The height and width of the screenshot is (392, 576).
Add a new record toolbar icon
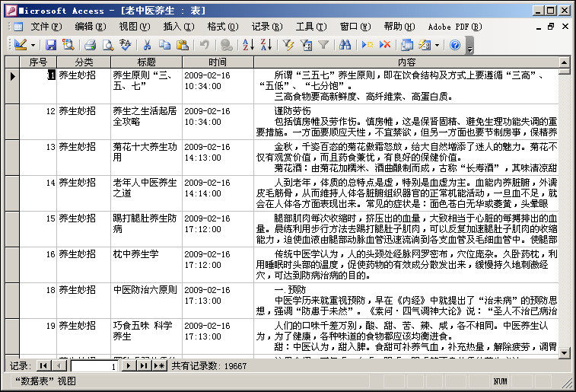(x=367, y=45)
